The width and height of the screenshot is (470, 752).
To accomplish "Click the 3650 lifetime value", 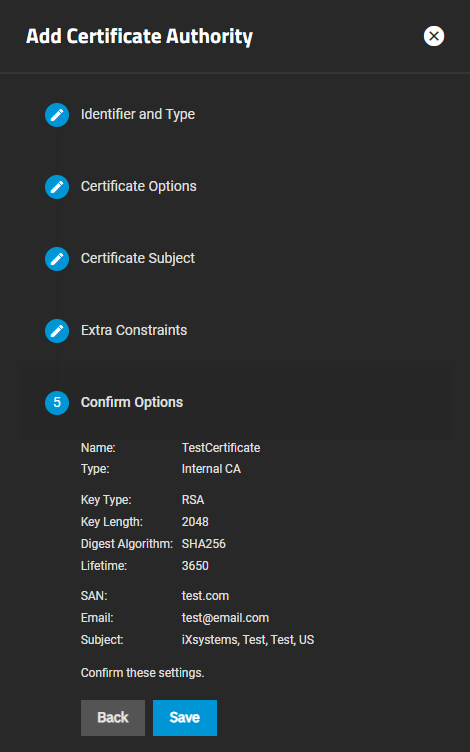I will tap(195, 566).
